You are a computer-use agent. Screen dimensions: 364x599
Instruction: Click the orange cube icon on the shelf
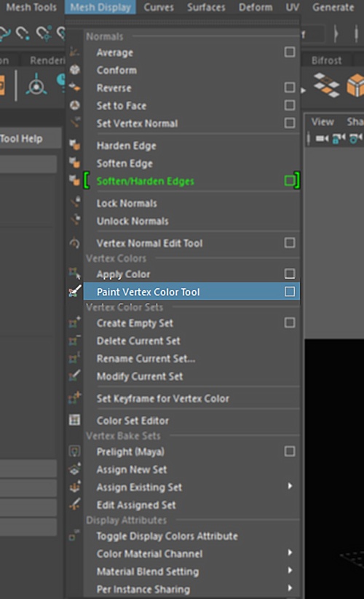pos(355,85)
